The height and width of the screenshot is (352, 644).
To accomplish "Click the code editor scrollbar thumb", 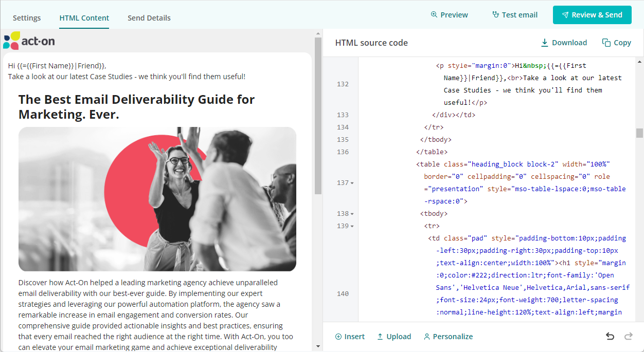I will [x=639, y=133].
